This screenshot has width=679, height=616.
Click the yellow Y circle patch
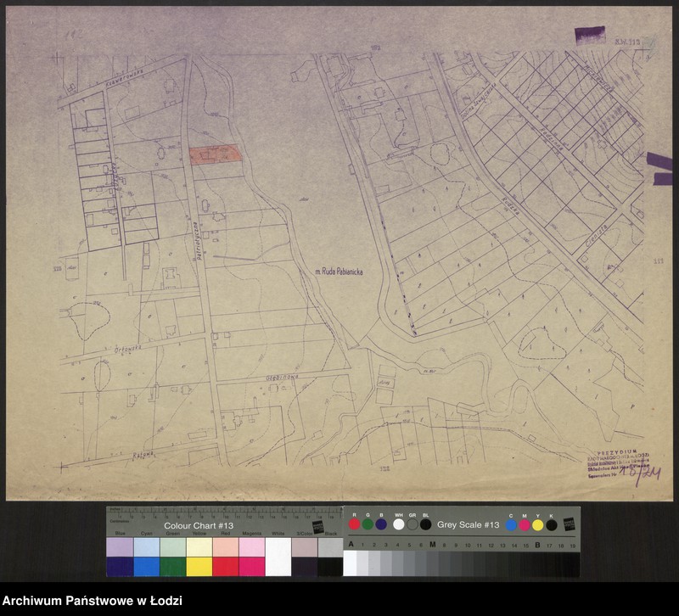point(537,524)
